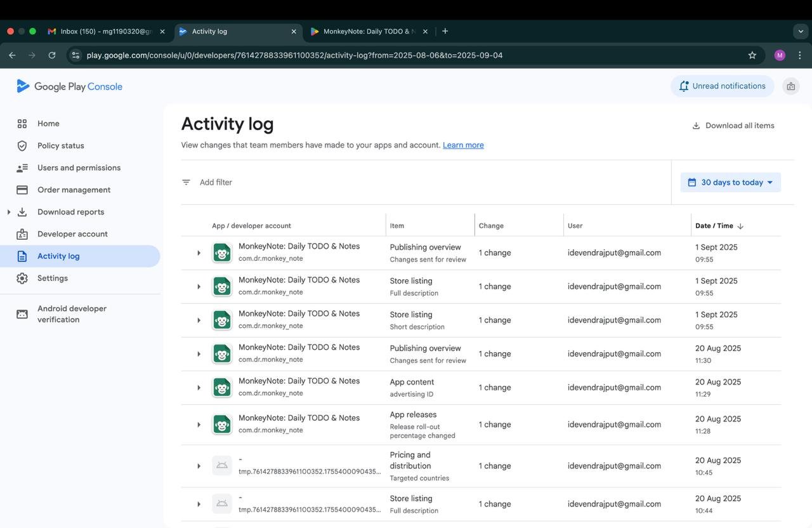Click the Add filter icon
Screen dimensions: 812x528
point(186,182)
